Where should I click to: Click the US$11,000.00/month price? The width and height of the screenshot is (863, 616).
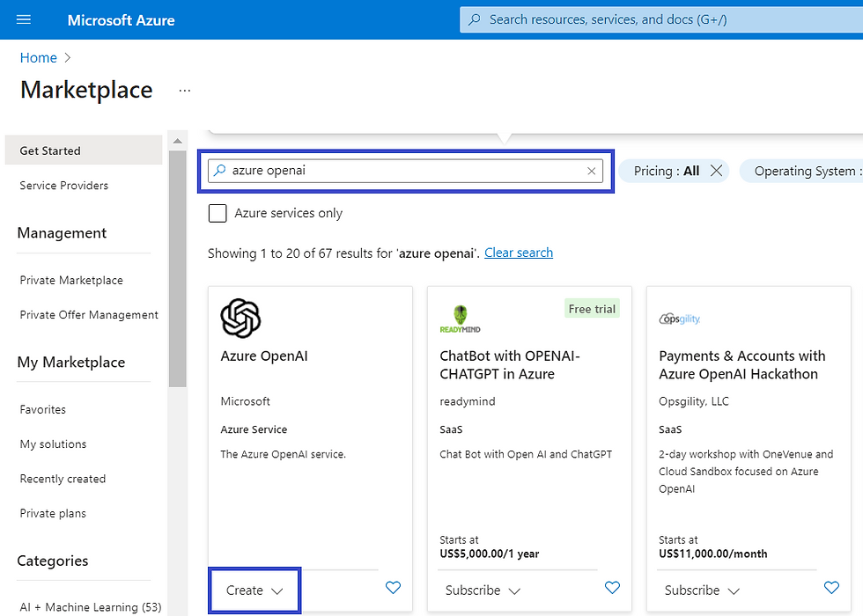712,554
